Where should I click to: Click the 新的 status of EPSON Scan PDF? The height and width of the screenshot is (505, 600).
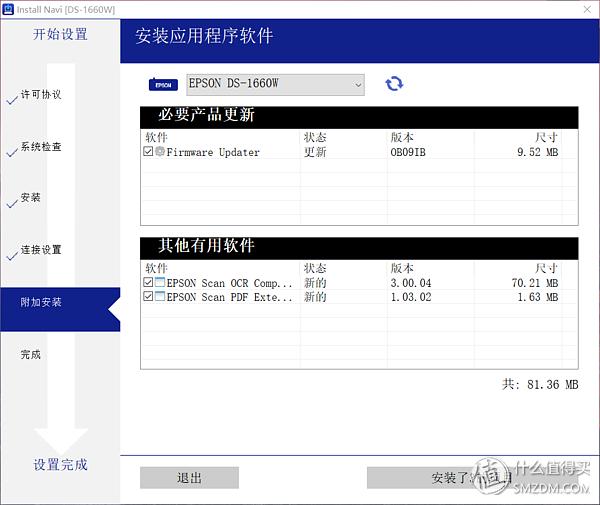tap(315, 297)
